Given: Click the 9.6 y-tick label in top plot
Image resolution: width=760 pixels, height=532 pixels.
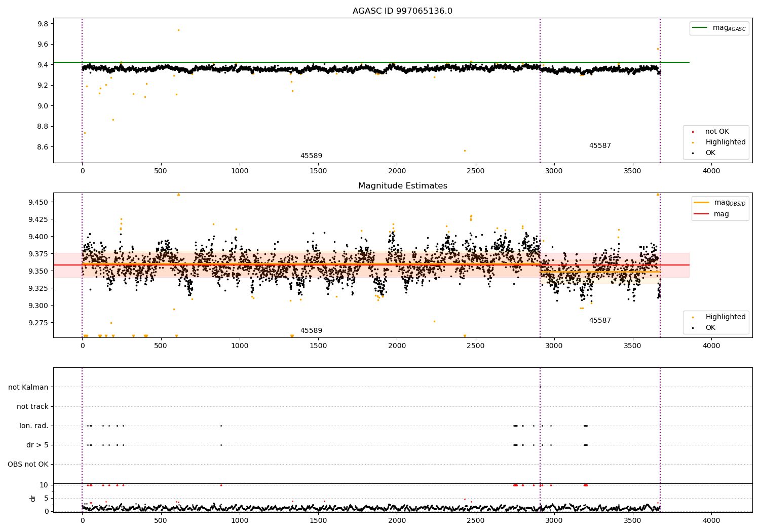Looking at the screenshot, I should click(x=43, y=44).
